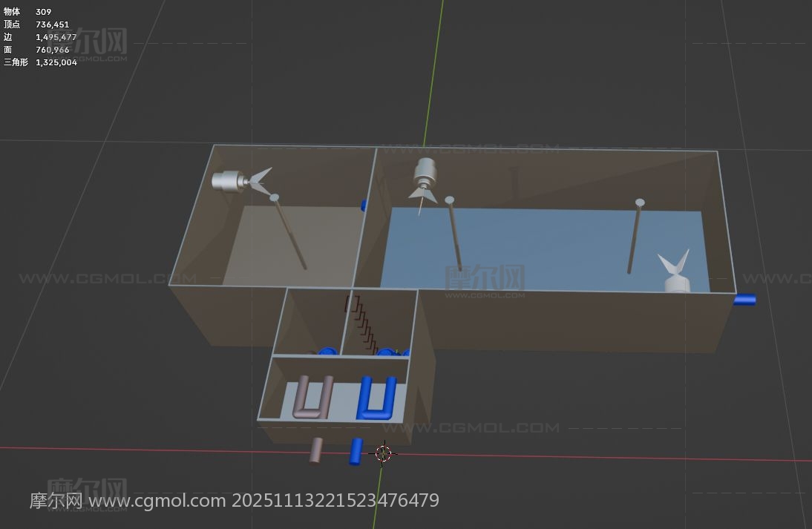Click the 3D cursor crosshair on the red axis
812x529 pixels.
[x=383, y=453]
